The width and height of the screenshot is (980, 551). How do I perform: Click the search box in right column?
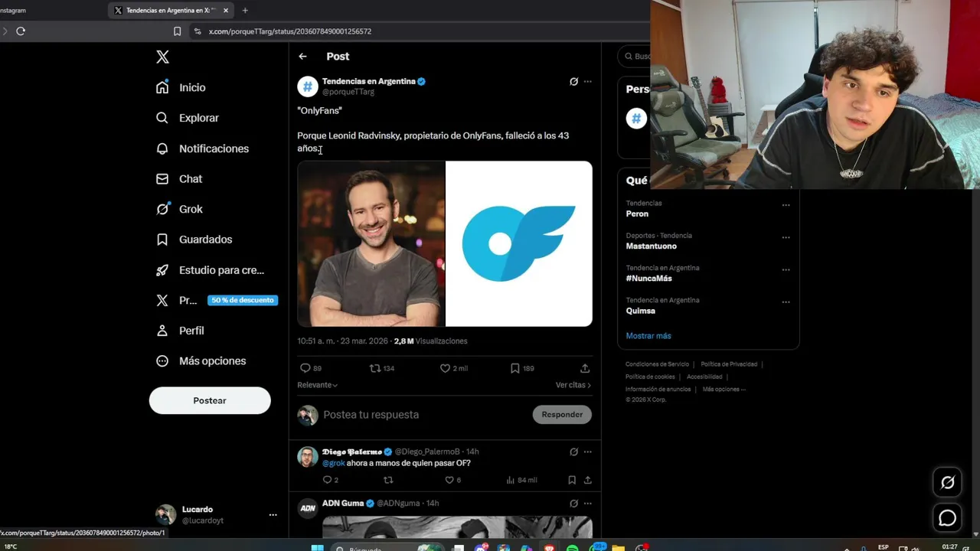635,57
